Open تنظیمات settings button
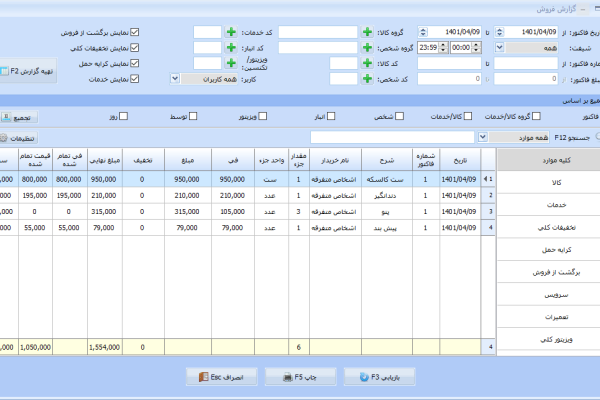The width and height of the screenshot is (600, 400). pos(18,138)
